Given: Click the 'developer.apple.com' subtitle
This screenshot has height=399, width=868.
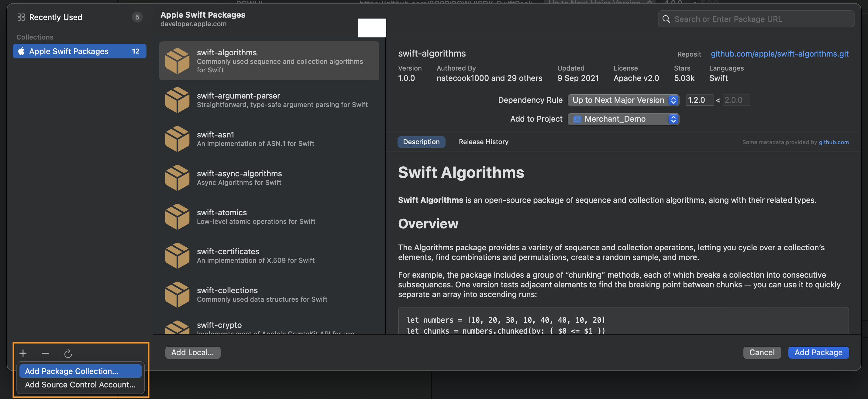Looking at the screenshot, I should [193, 24].
